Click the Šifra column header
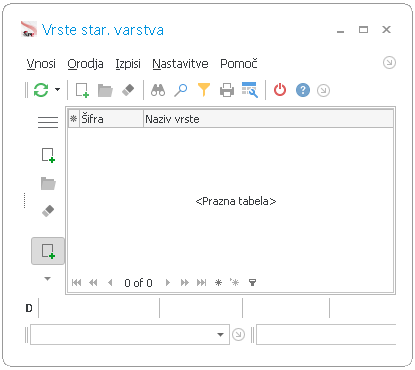 pyautogui.click(x=111, y=119)
